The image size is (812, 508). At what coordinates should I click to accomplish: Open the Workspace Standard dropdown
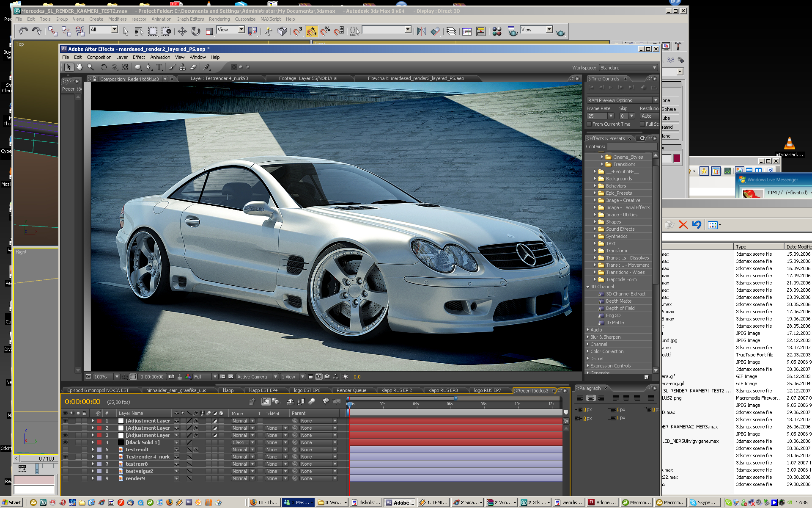[628, 68]
